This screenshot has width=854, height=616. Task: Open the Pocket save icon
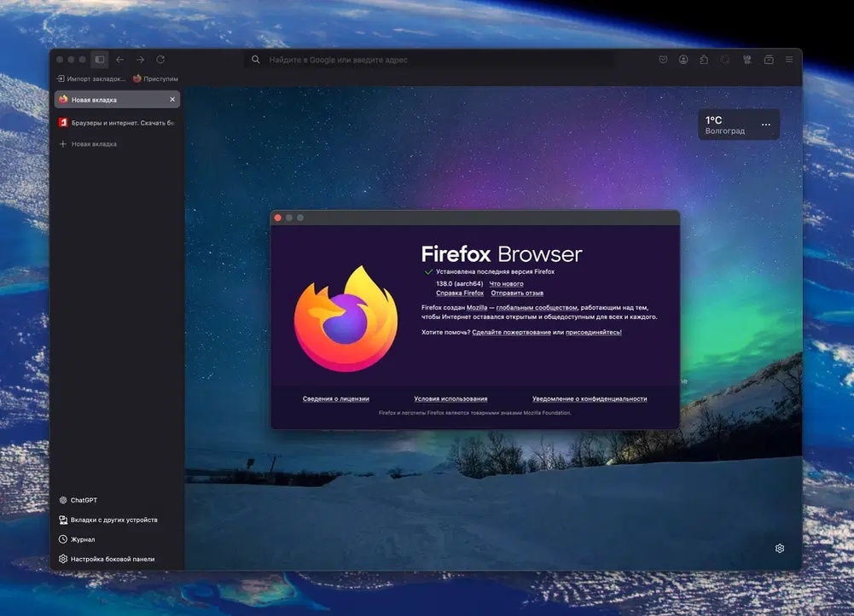tap(663, 60)
